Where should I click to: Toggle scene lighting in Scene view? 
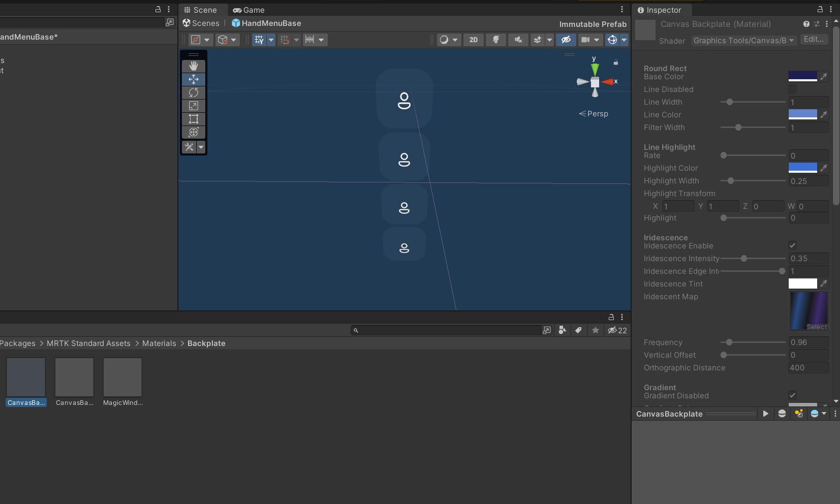tap(496, 40)
